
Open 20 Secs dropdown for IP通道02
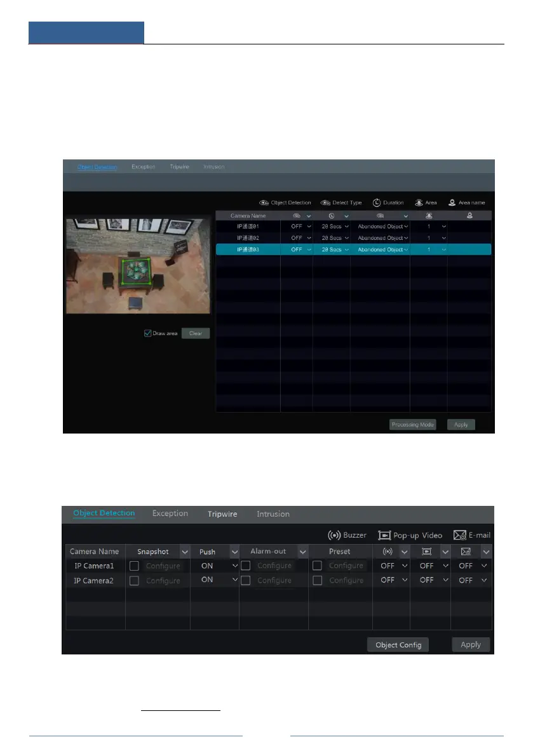pos(335,237)
